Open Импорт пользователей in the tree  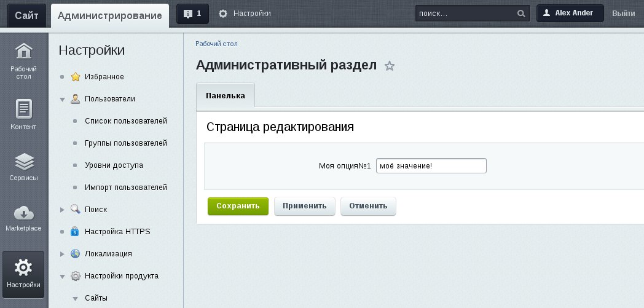126,188
